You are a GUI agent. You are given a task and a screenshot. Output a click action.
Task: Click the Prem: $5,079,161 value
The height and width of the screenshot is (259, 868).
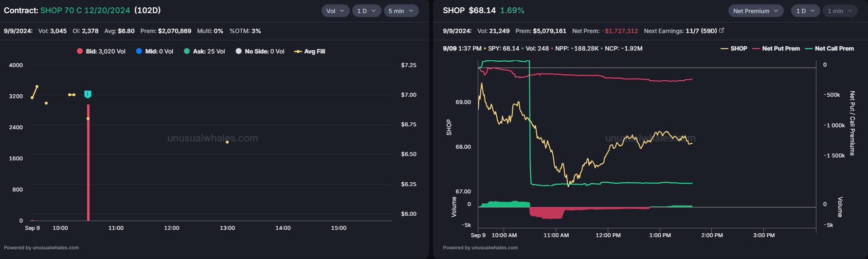541,31
